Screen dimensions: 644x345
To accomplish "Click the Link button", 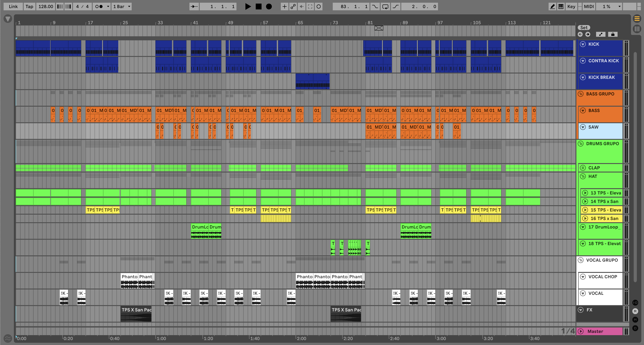I will 13,6.
